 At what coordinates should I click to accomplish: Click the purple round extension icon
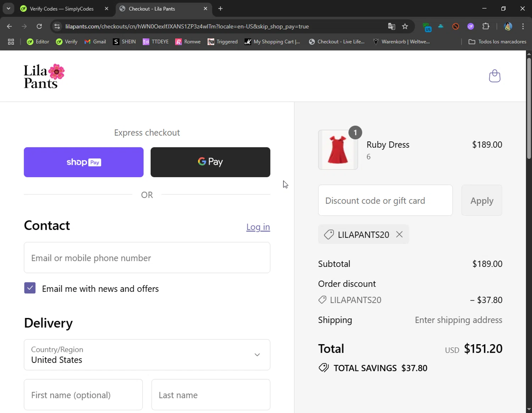[x=471, y=26]
